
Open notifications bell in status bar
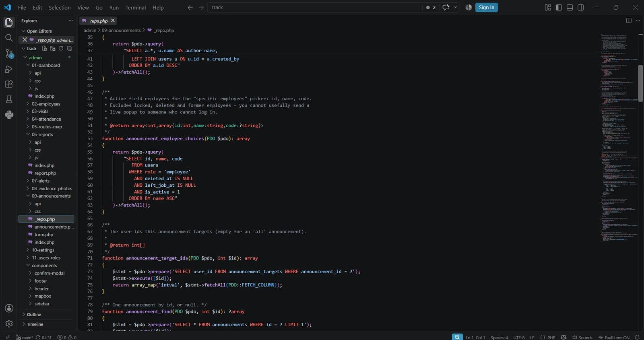(x=637, y=337)
